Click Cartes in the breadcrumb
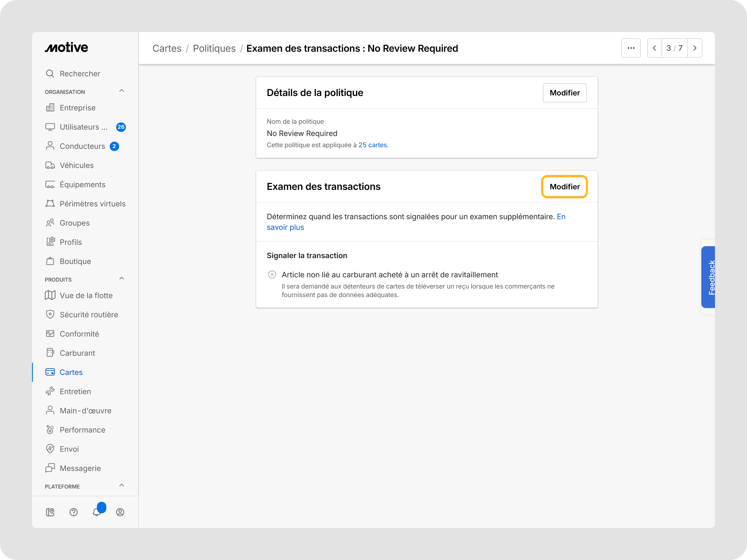Image resolution: width=747 pixels, height=560 pixels. pos(167,48)
